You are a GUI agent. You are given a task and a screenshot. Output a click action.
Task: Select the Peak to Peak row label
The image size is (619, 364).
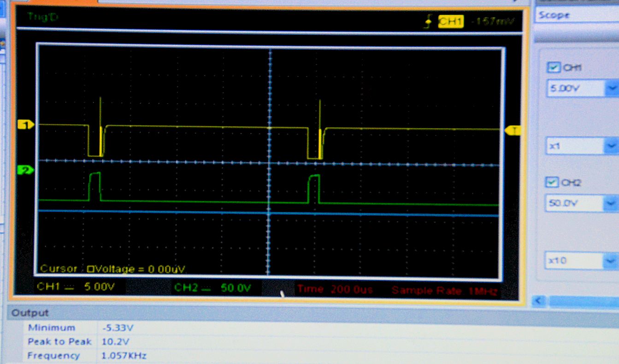pyautogui.click(x=59, y=341)
